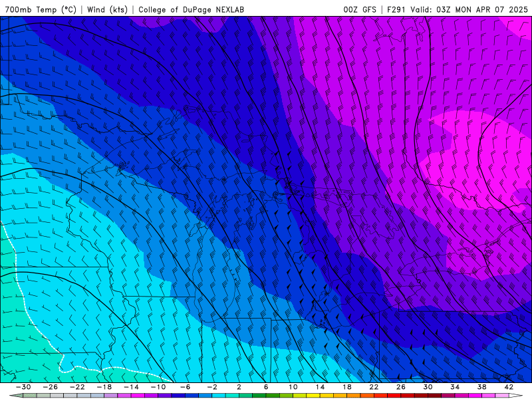Select the 2 colorbar label
This screenshot has width=532, height=399.
pyautogui.click(x=239, y=387)
